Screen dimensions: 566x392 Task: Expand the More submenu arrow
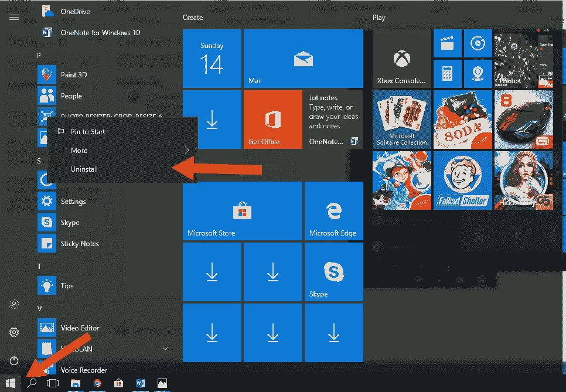coord(187,150)
